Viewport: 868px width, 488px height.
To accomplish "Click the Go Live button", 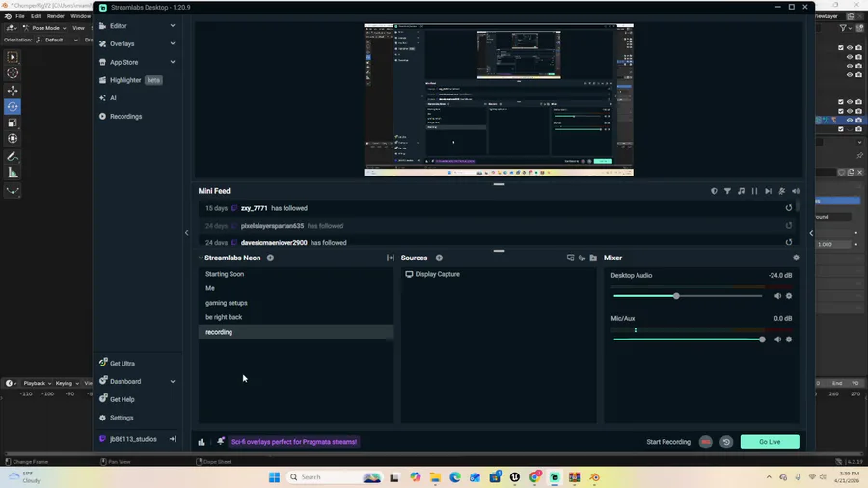I will [770, 442].
